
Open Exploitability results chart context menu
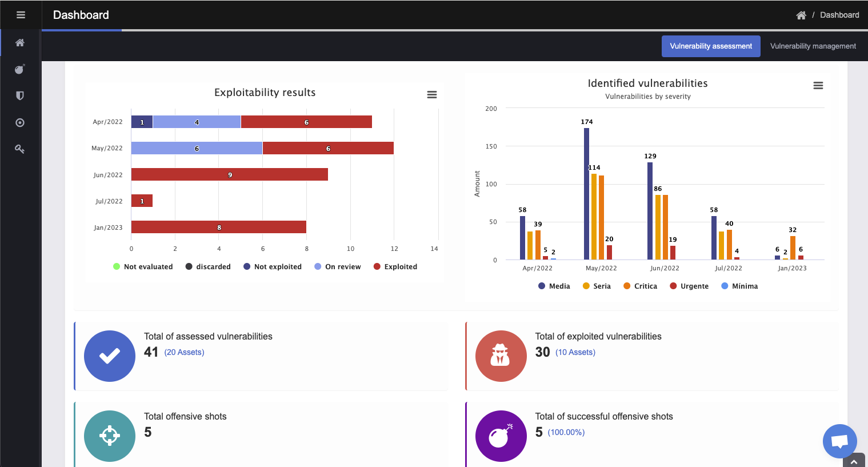click(432, 95)
